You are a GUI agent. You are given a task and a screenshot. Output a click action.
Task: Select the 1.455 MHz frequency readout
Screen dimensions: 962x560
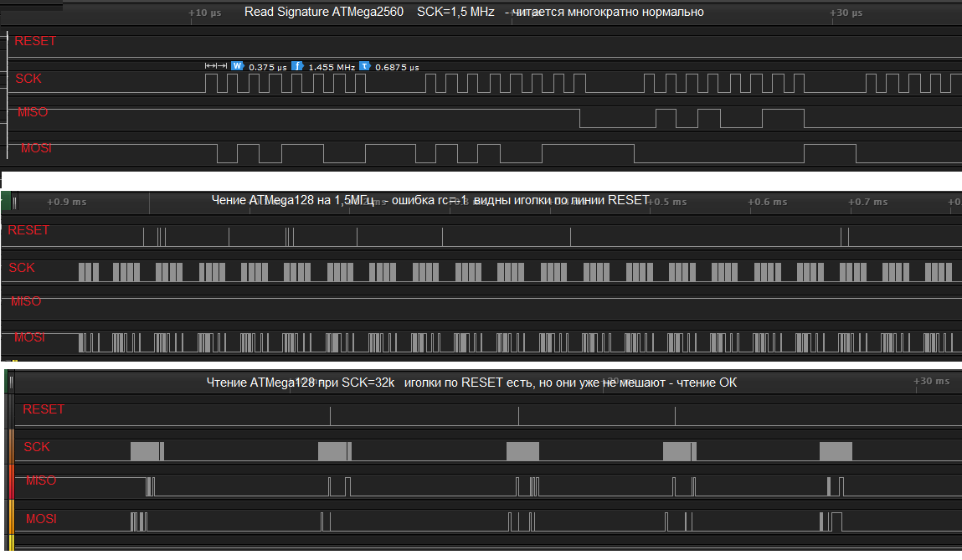tap(332, 67)
